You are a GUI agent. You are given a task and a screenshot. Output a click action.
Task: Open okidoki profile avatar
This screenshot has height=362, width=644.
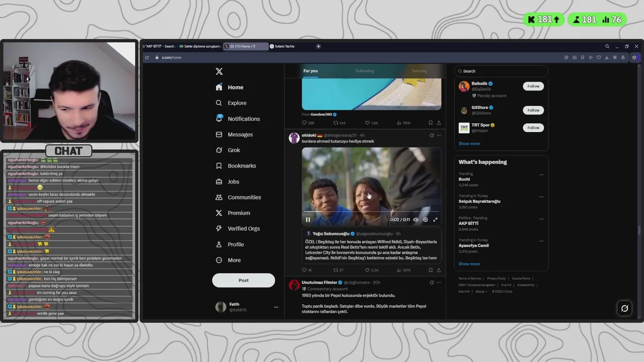coord(294,138)
